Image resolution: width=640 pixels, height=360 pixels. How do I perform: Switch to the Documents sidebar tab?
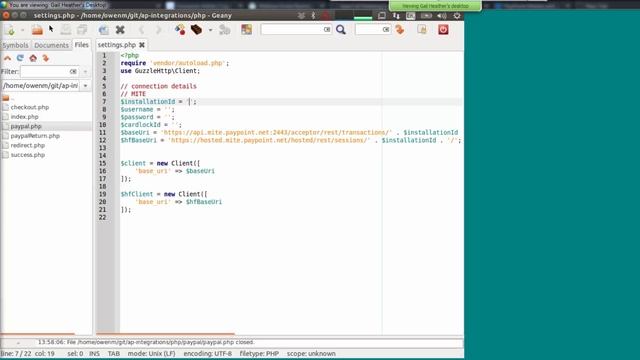51,45
